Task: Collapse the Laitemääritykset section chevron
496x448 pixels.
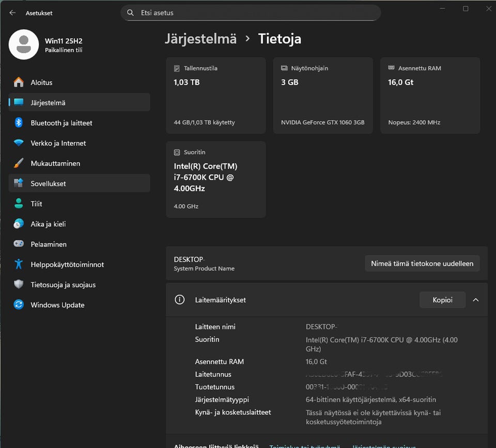Action: click(x=476, y=300)
